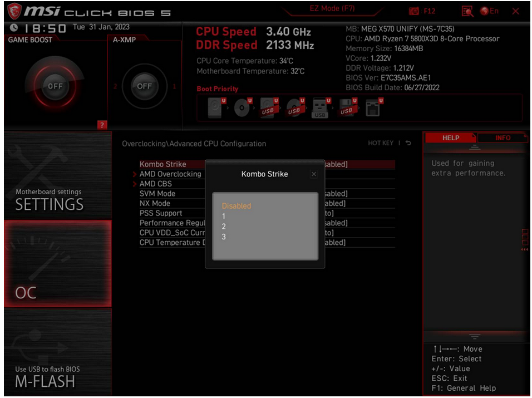
Task: Click the Overclocking\Advanced CPU Configuration breadcrumb
Action: point(194,144)
